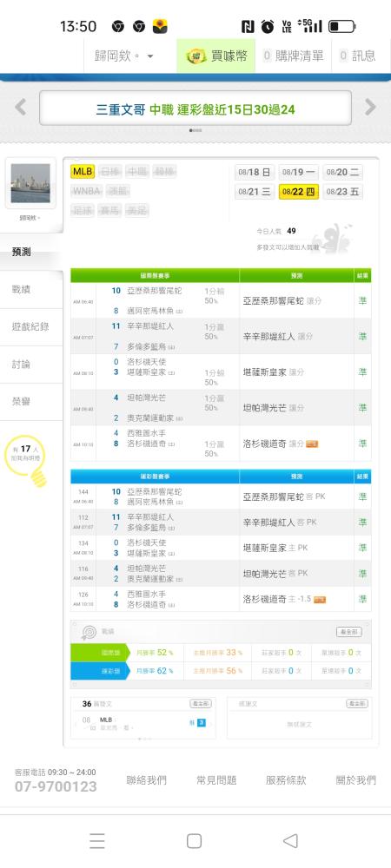Open 看全部 in the 感謝文 panel

point(357,704)
